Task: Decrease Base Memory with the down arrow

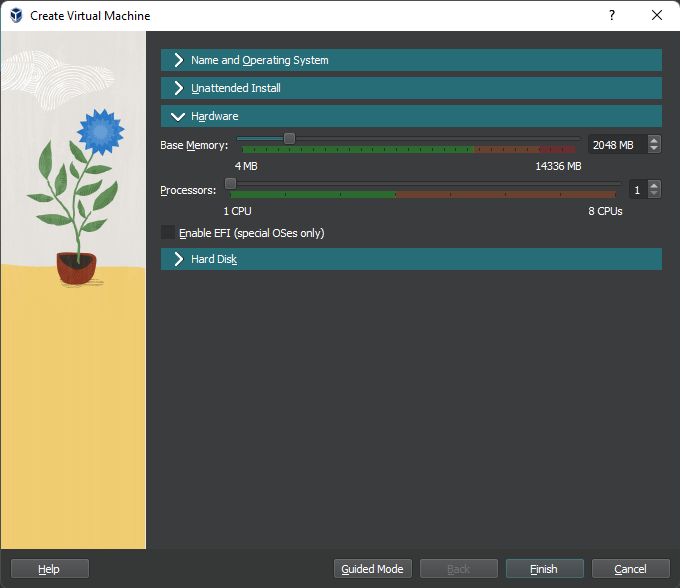Action: (x=654, y=149)
